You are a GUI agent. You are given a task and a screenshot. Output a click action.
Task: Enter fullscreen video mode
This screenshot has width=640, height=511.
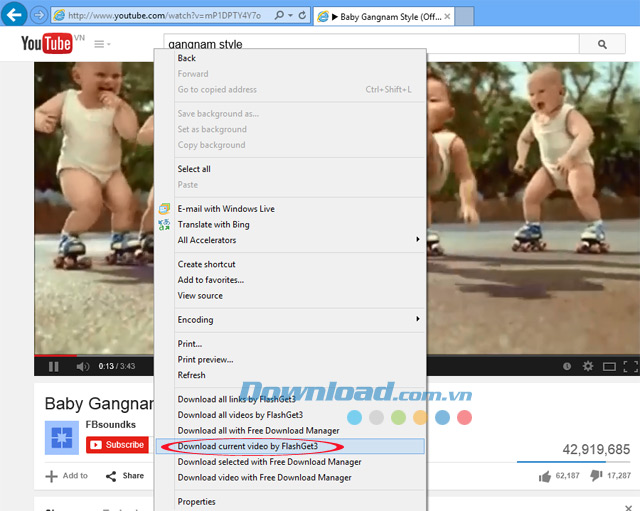click(x=631, y=367)
